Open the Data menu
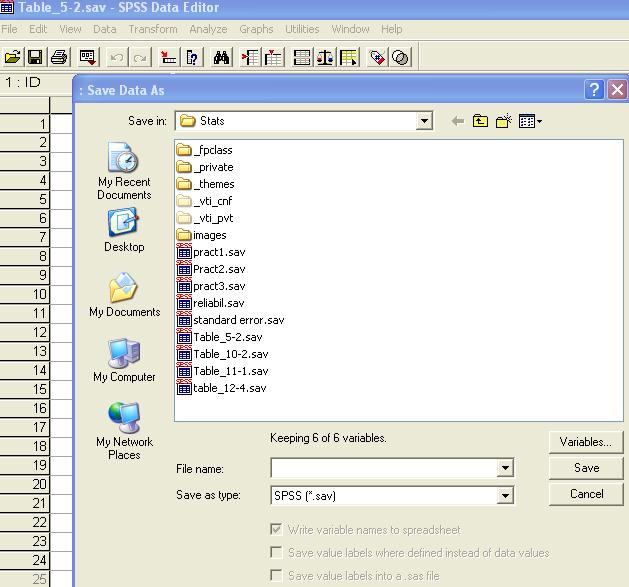The width and height of the screenshot is (629, 587). tap(105, 29)
